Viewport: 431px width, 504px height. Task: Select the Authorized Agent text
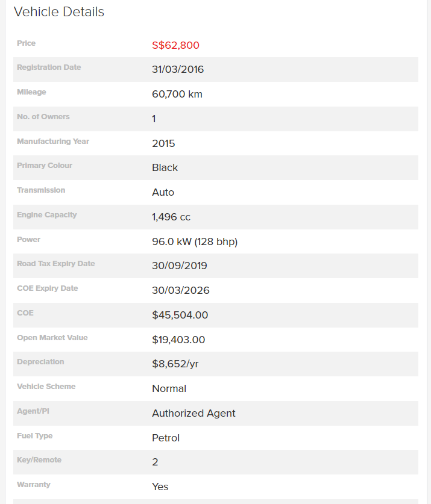pos(193,413)
